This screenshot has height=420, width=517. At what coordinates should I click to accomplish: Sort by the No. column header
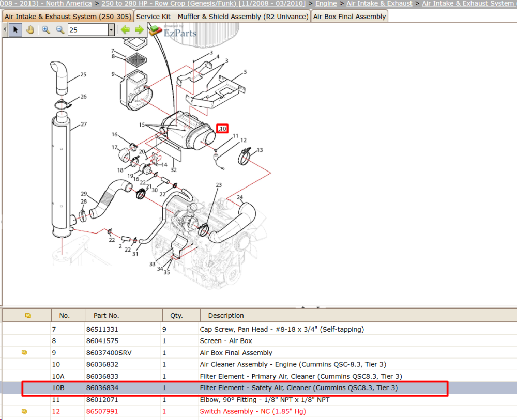click(x=69, y=315)
